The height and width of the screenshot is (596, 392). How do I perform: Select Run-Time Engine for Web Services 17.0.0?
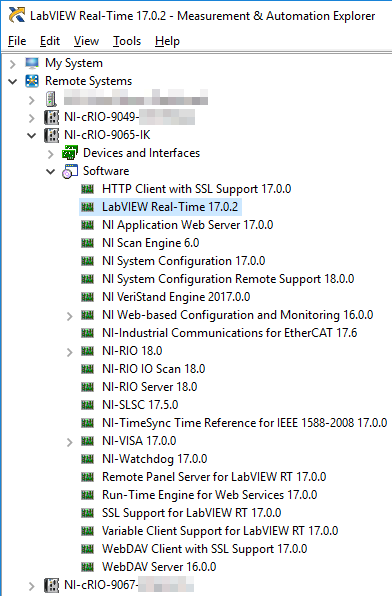pyautogui.click(x=209, y=495)
